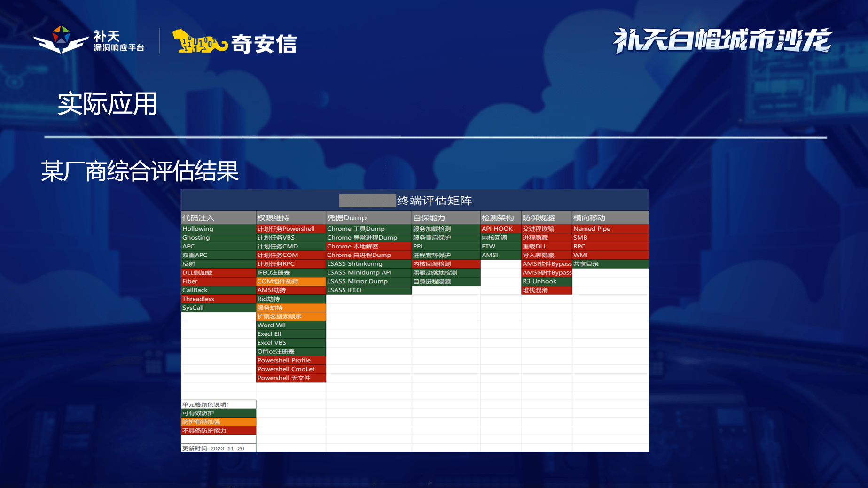
Task: Select the 横向移动 column header
Action: point(610,218)
